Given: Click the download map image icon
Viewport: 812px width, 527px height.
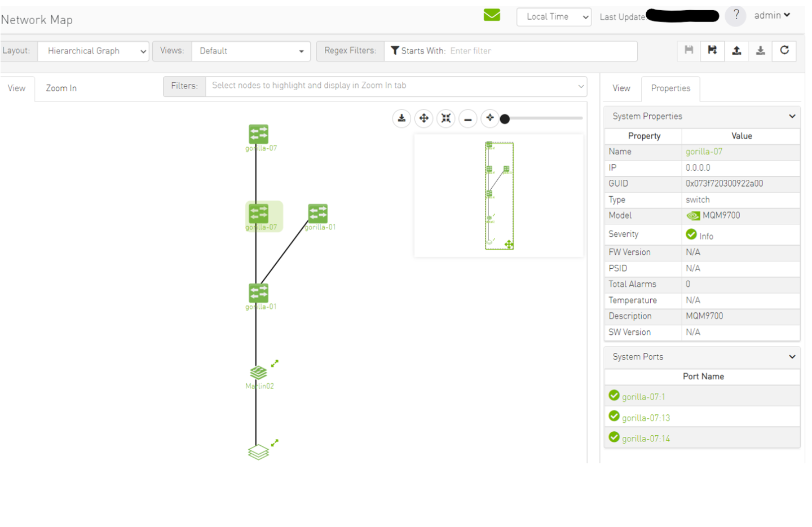Looking at the screenshot, I should pos(401,118).
